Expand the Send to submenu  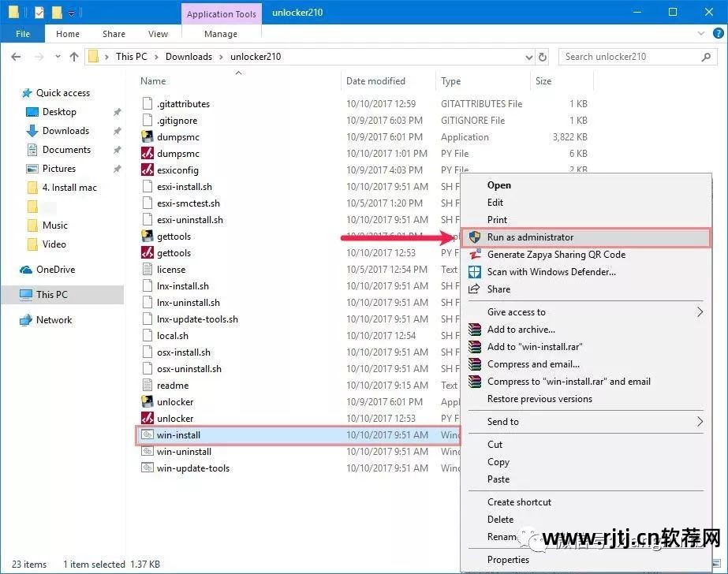[x=700, y=421]
